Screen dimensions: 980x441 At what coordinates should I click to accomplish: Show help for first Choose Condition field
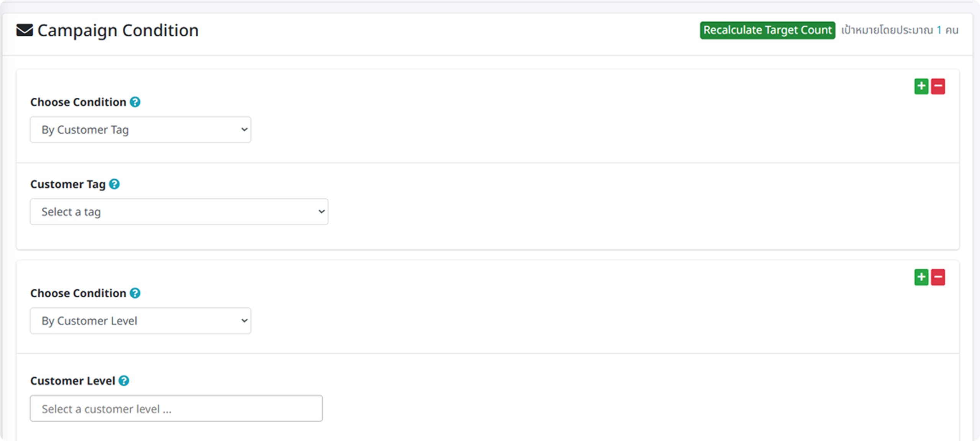(135, 102)
